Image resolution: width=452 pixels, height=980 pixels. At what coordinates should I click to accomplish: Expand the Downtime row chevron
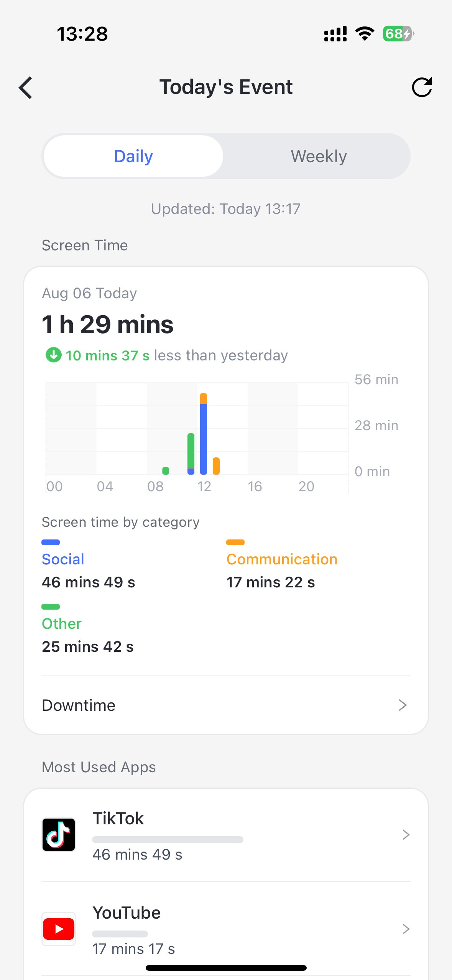click(402, 705)
